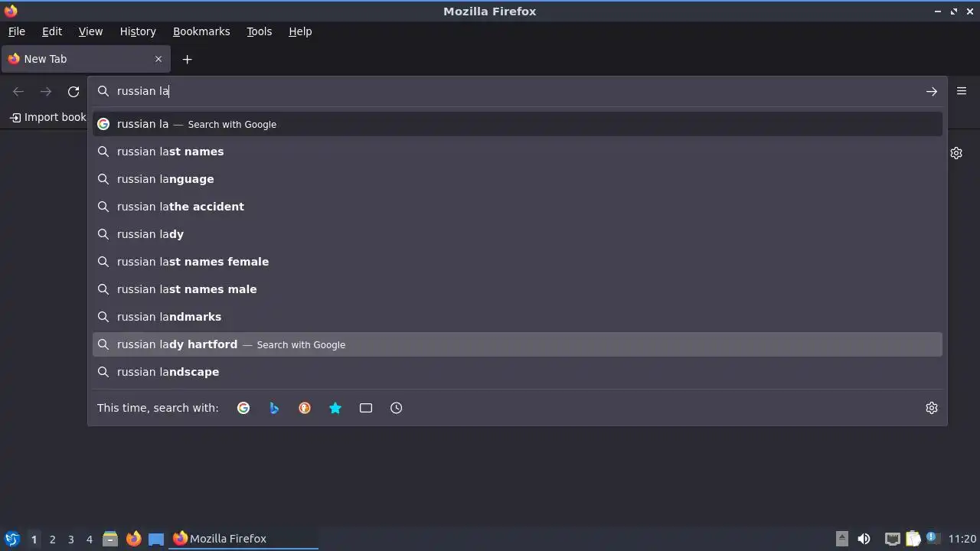Open the update notifier tray icon
The height and width of the screenshot is (551, 980).
coord(932,538)
